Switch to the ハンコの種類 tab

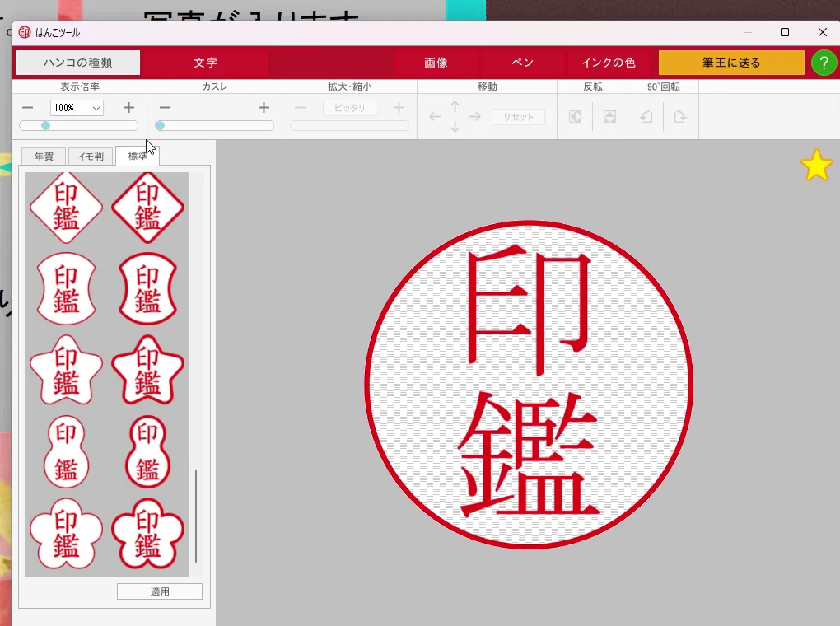[78, 63]
